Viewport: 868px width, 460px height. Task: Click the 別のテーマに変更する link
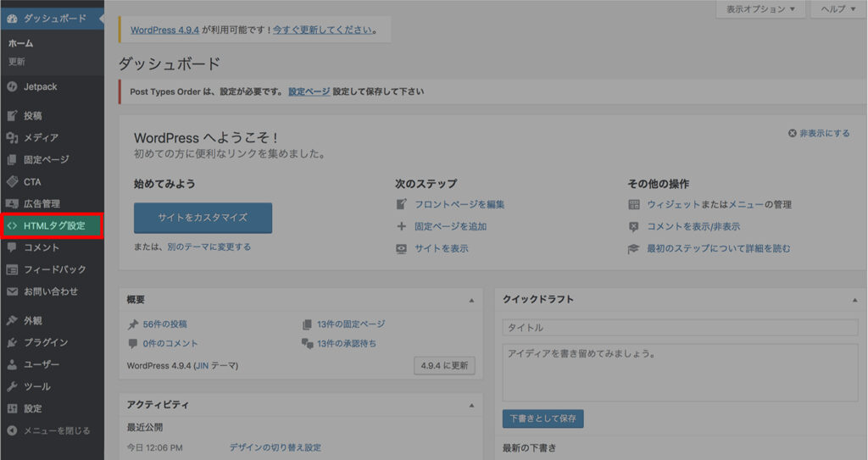pyautogui.click(x=209, y=247)
